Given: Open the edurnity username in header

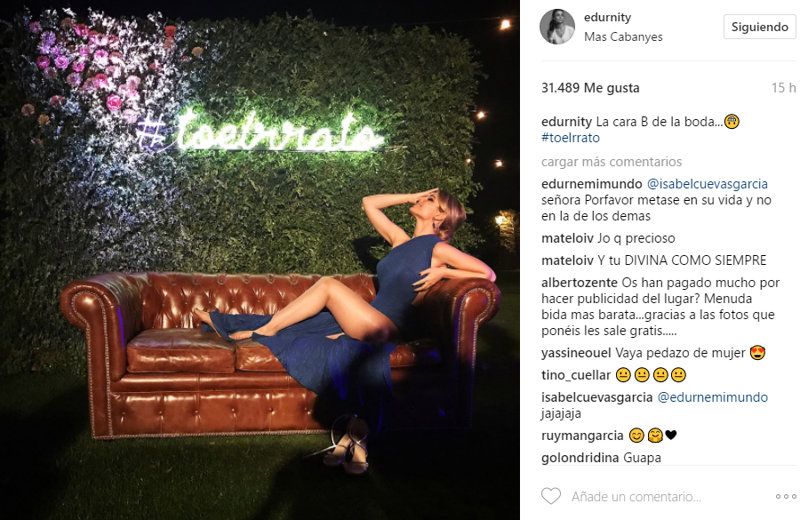Looking at the screenshot, I should [x=607, y=17].
